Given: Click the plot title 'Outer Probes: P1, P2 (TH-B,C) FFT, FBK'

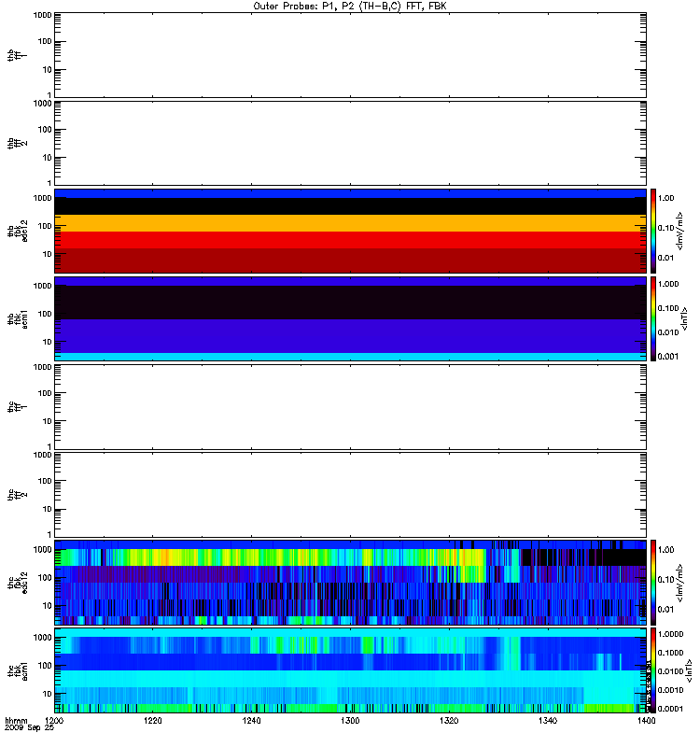Looking at the screenshot, I should pyautogui.click(x=350, y=7).
